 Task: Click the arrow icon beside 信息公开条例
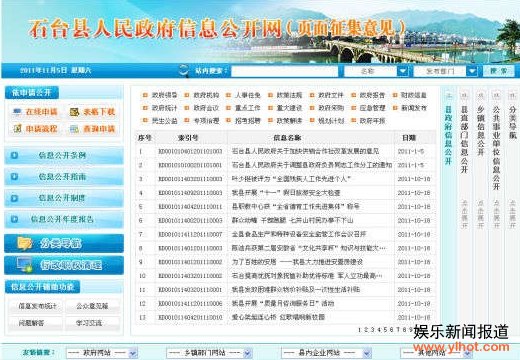click(x=14, y=155)
